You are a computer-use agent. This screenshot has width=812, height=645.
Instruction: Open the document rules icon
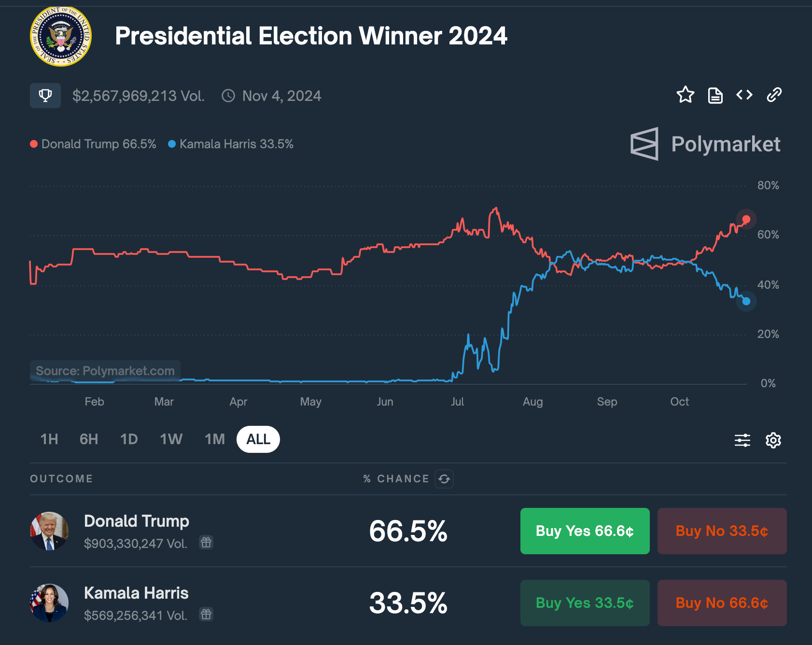click(715, 96)
